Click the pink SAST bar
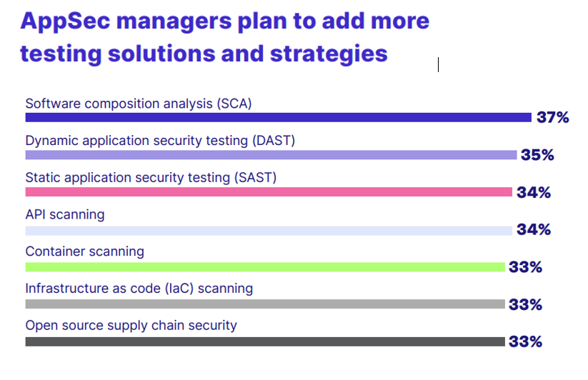Viewport: 588px width, 380px height. [269, 192]
